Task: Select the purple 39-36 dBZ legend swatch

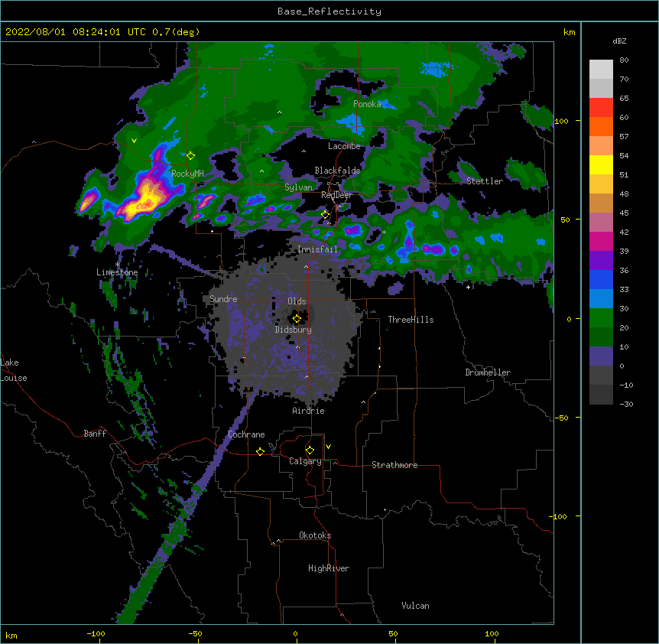Action: (x=601, y=261)
